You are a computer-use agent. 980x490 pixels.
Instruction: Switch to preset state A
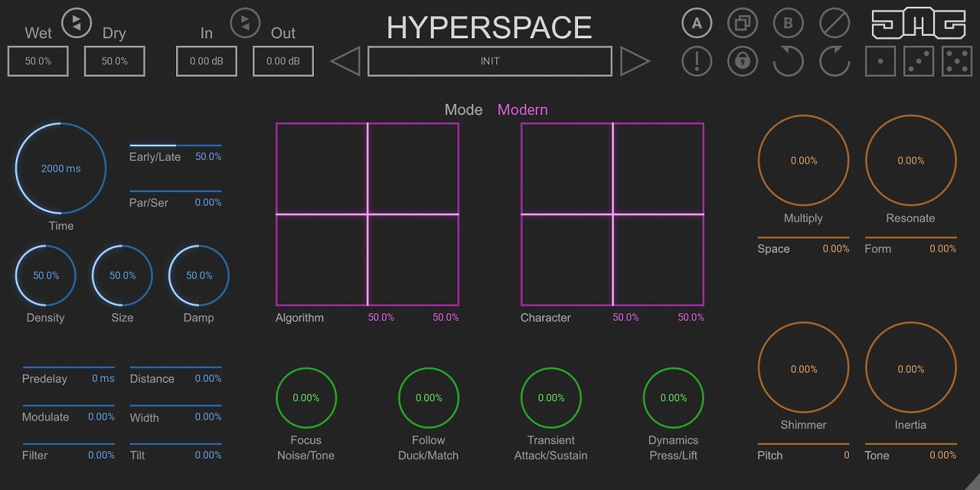(697, 23)
